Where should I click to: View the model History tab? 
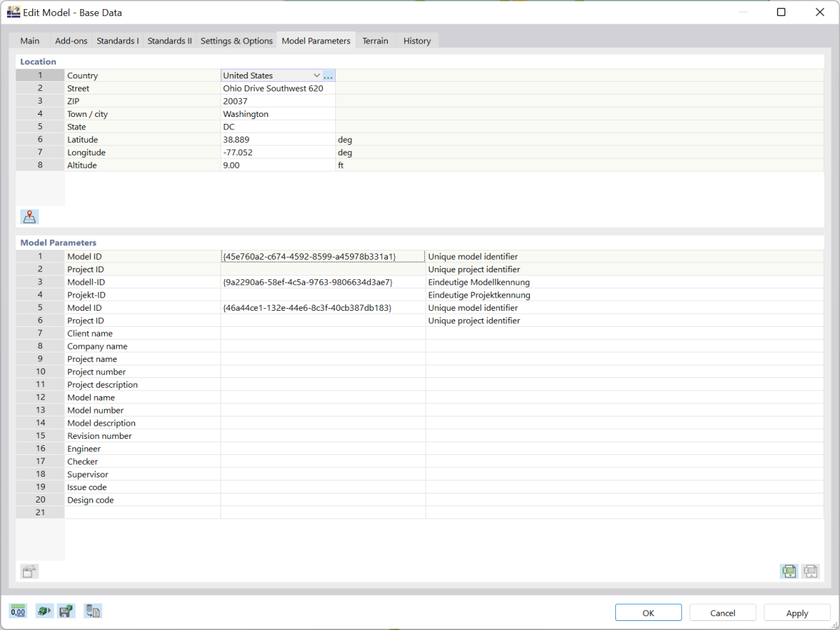coord(416,41)
